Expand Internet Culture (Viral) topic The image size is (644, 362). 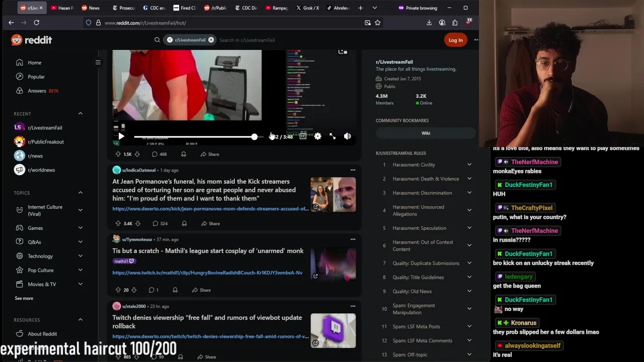(80, 210)
